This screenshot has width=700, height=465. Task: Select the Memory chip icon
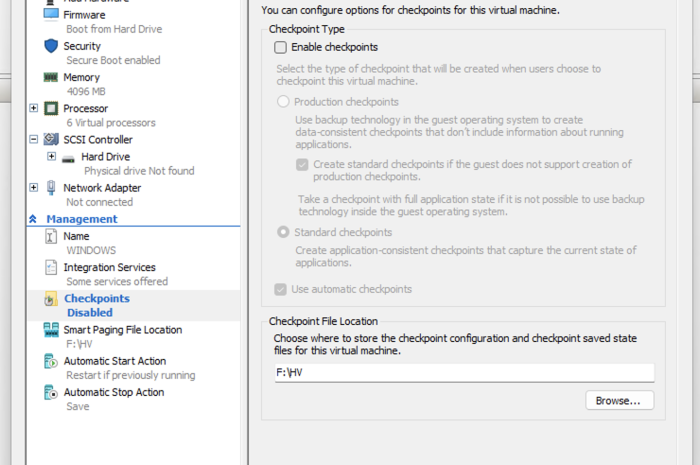[x=51, y=77]
